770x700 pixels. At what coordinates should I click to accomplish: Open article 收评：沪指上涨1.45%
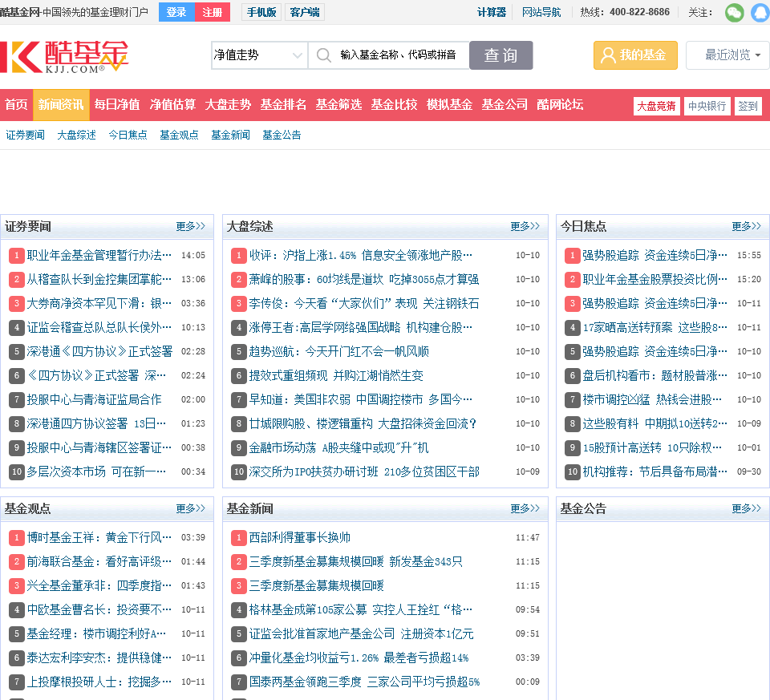click(x=360, y=255)
